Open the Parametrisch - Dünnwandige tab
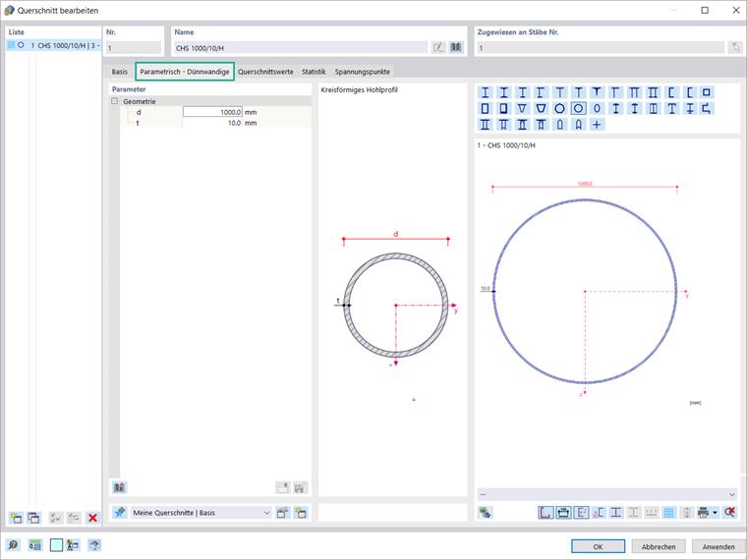Screen dimensions: 747x560 pos(185,72)
